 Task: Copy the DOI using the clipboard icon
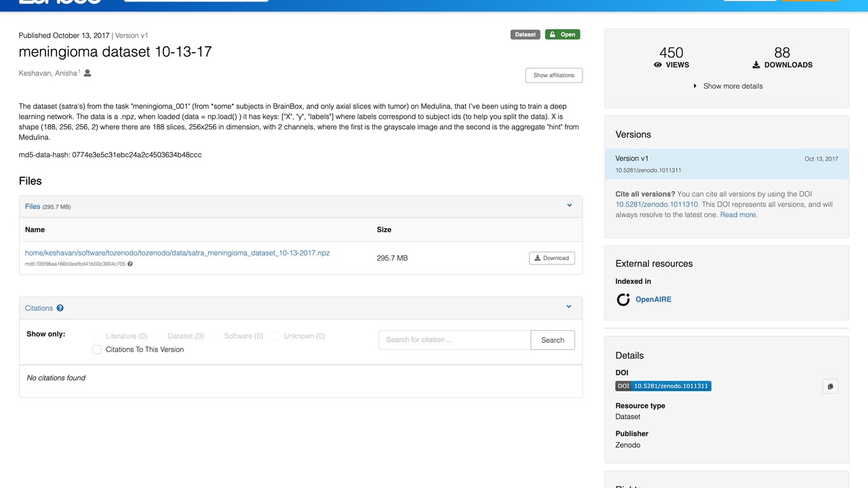point(831,386)
